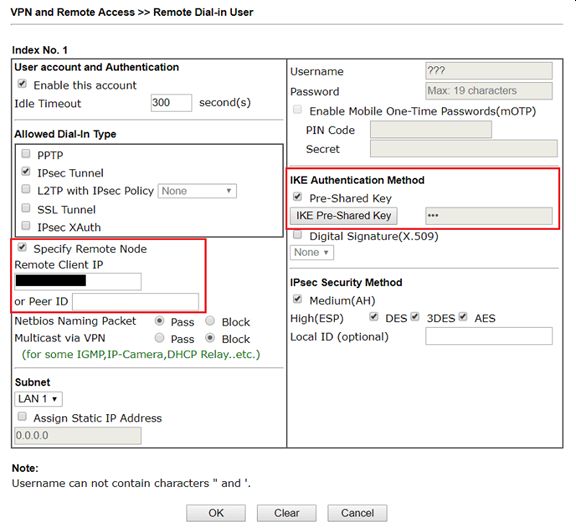Click the Clear button

point(287,513)
